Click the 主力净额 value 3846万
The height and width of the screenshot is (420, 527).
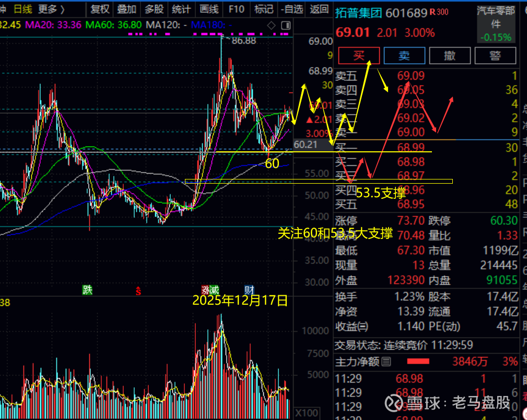point(470,362)
